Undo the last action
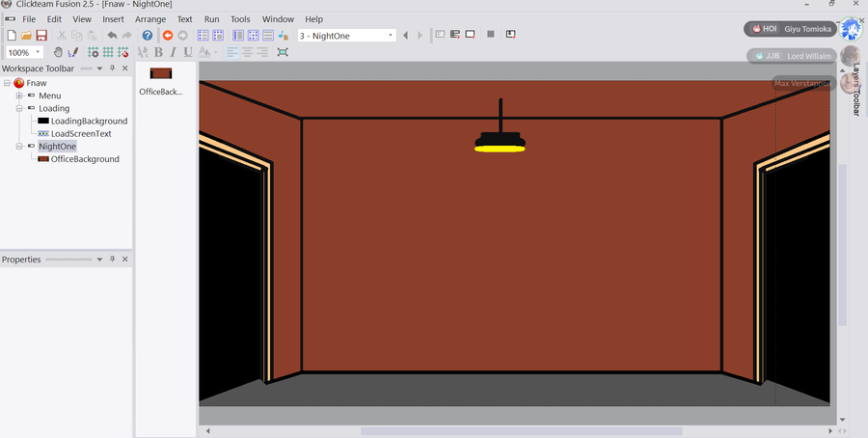 point(112,36)
